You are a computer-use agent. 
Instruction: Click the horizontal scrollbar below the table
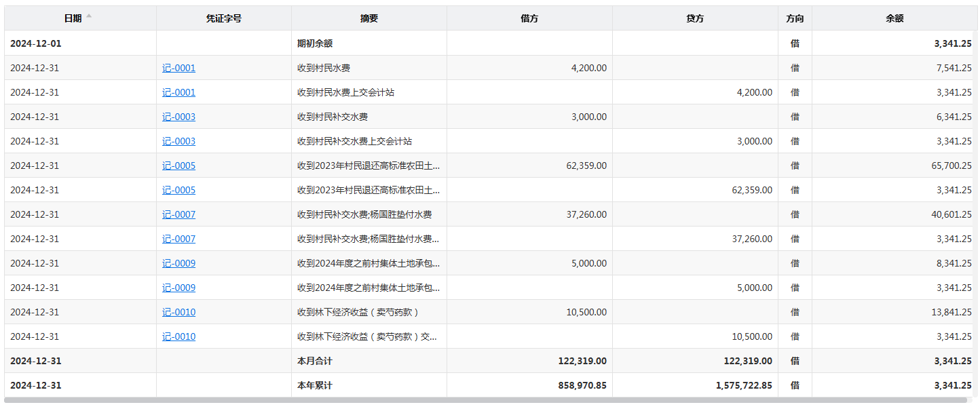click(485, 400)
